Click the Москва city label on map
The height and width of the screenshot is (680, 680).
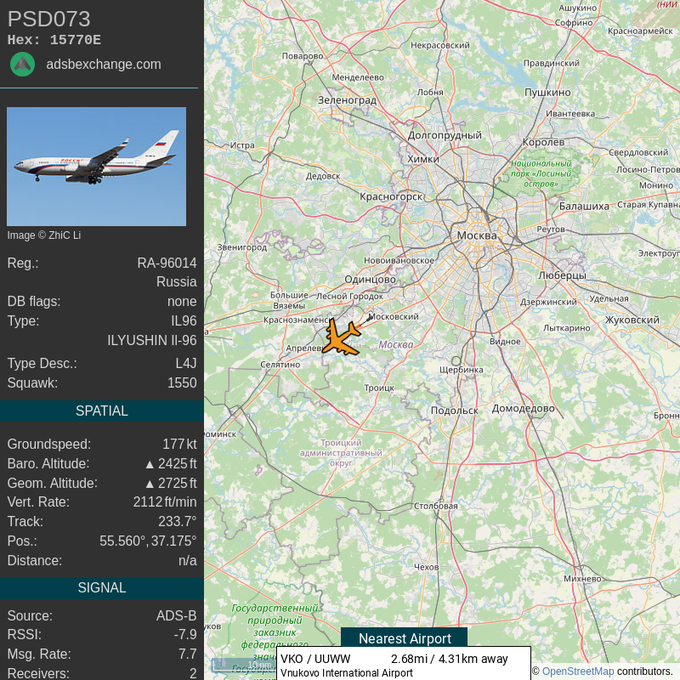point(477,235)
